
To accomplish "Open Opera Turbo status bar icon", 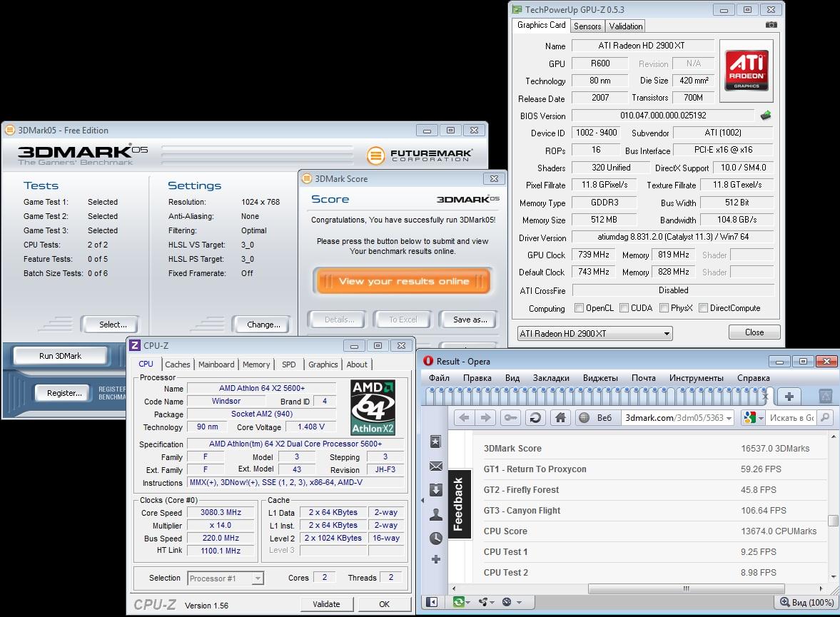I will pos(507,602).
